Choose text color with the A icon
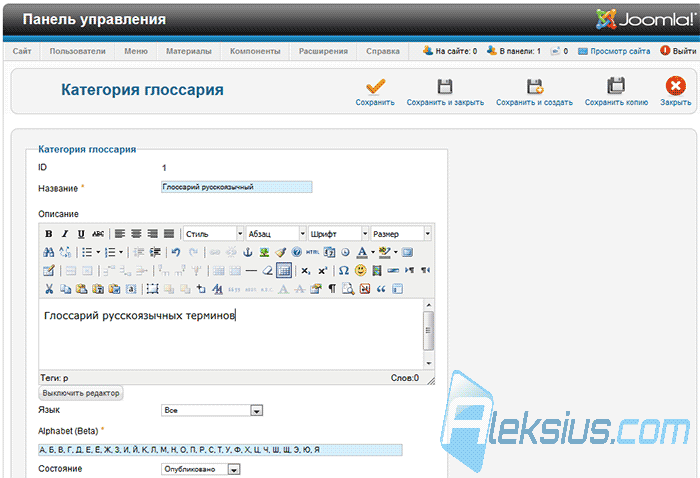Viewport: 700px width, 478px height. tap(362, 252)
